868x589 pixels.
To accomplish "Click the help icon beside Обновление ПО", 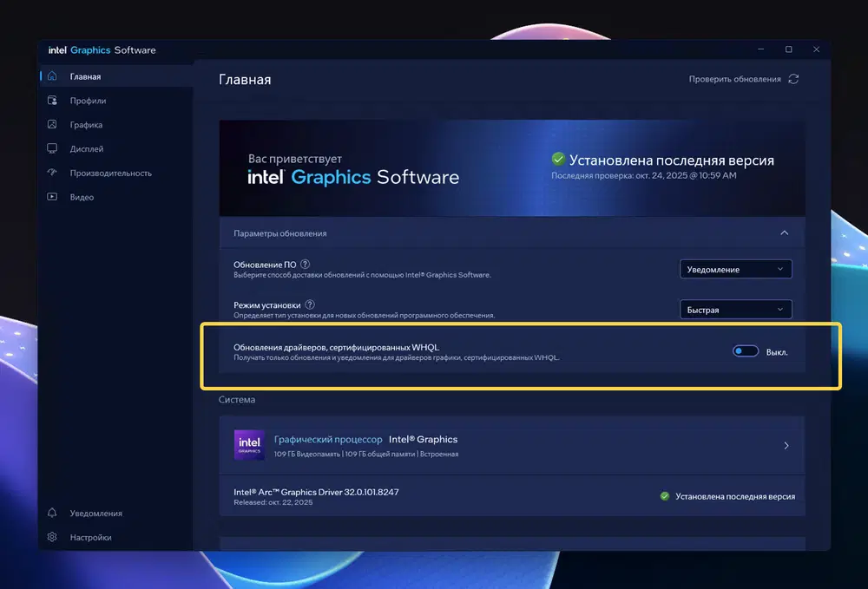I will click(x=305, y=265).
